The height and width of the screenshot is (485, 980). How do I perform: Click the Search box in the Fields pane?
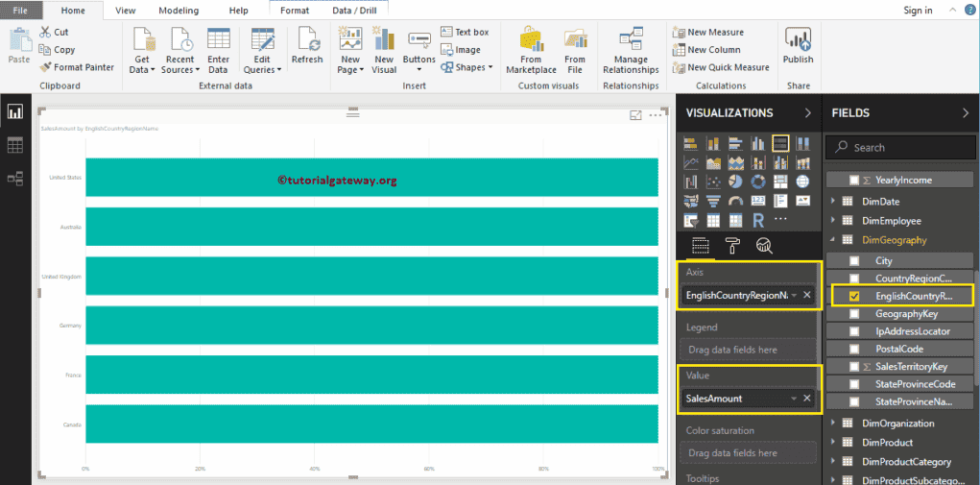[x=899, y=148]
